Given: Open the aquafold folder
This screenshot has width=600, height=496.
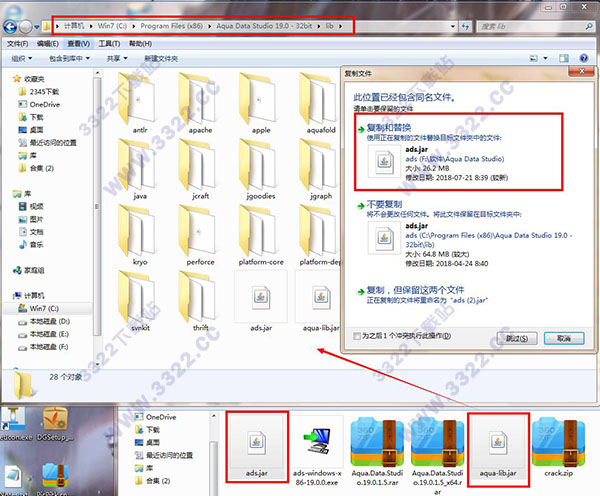Looking at the screenshot, I should 319,103.
